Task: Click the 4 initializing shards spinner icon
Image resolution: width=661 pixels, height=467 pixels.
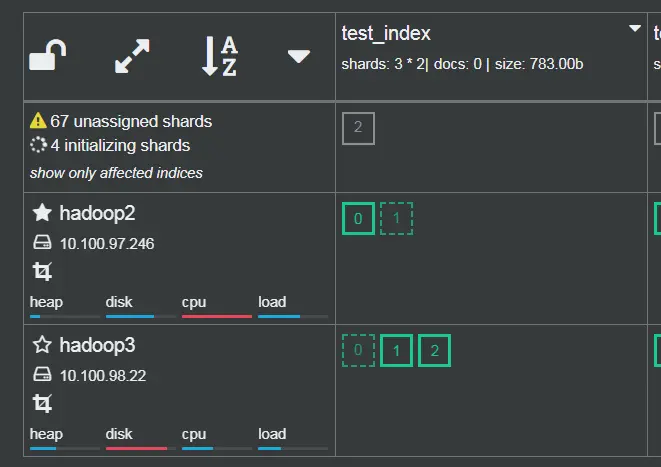Action: tap(38, 145)
